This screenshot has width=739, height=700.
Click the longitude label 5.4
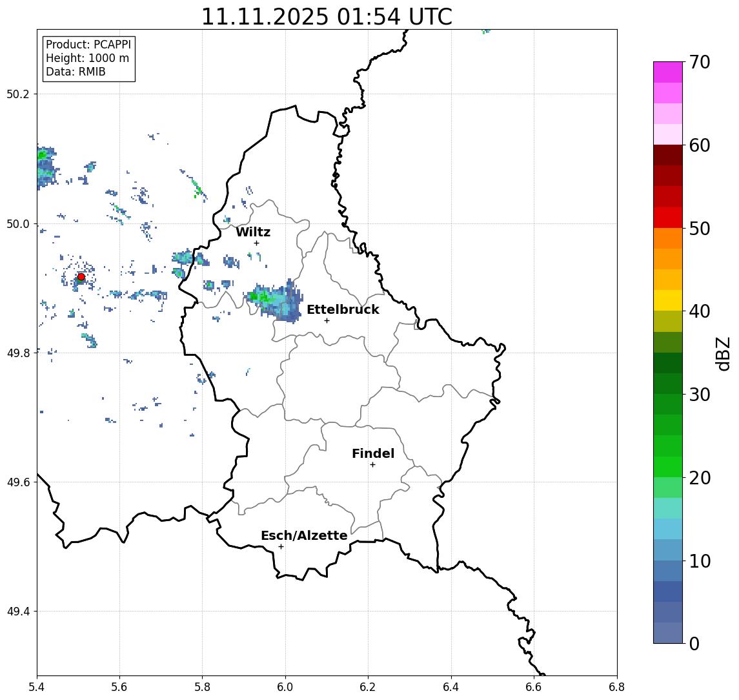[x=37, y=687]
